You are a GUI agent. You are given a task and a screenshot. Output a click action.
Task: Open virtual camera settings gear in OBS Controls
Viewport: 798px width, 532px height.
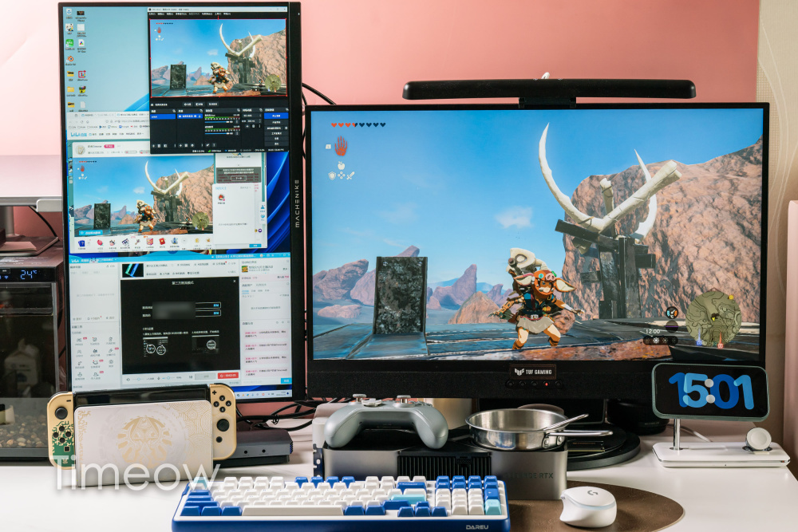(286, 128)
